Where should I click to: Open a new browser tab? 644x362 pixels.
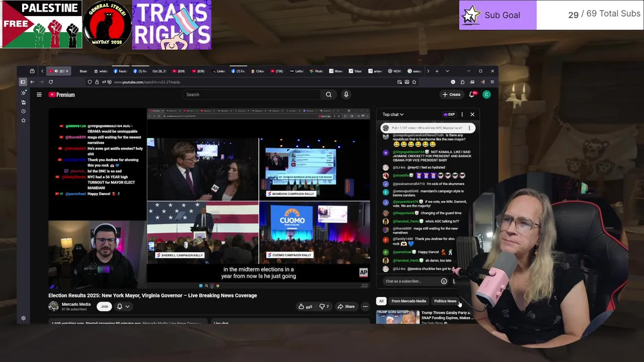[x=437, y=71]
